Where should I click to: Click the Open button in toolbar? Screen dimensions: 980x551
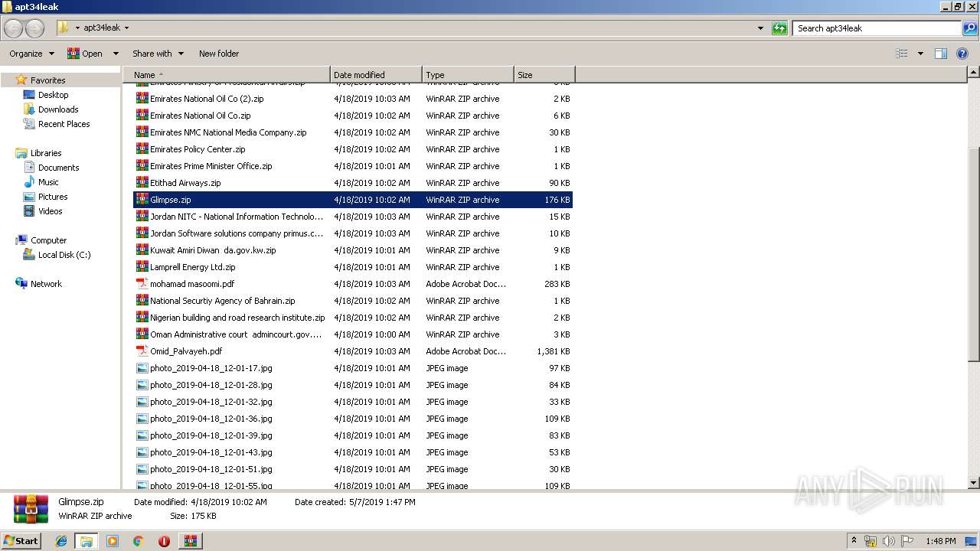coord(85,54)
